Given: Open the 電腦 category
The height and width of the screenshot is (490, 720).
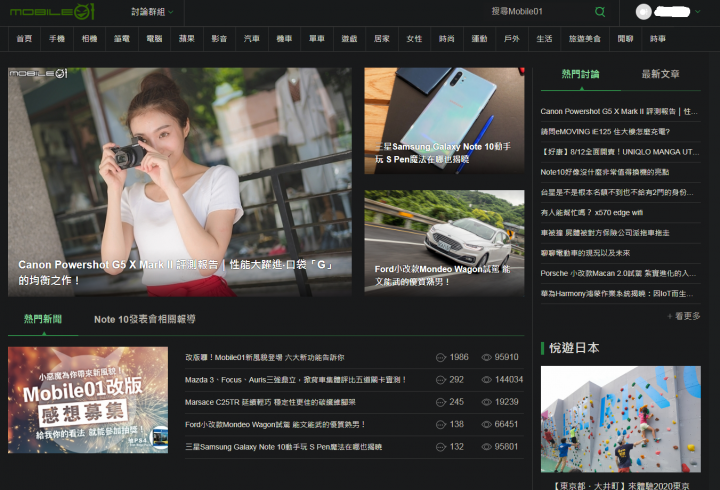Looking at the screenshot, I should tap(154, 39).
